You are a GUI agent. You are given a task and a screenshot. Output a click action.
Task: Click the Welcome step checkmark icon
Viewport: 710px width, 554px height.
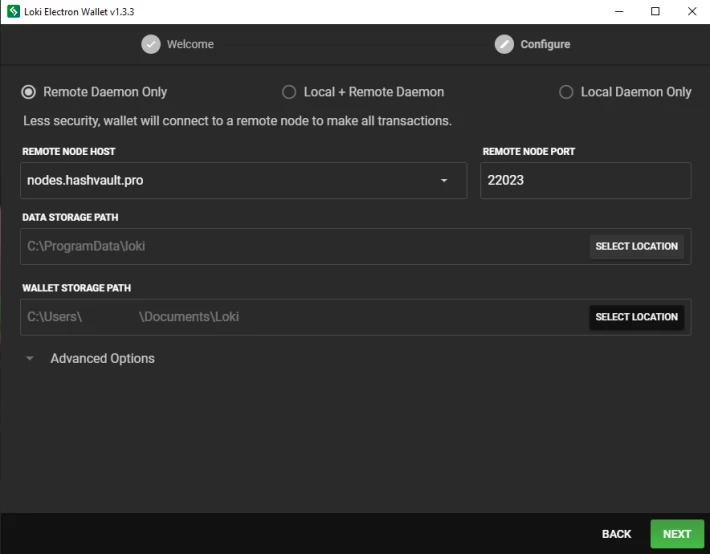(151, 44)
